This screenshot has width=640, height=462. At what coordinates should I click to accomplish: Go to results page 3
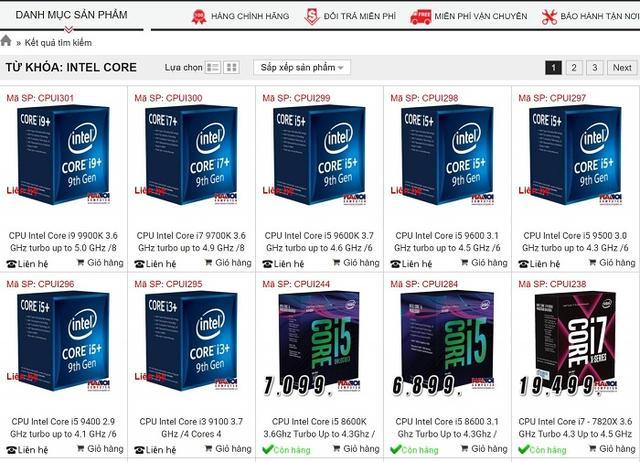click(594, 68)
